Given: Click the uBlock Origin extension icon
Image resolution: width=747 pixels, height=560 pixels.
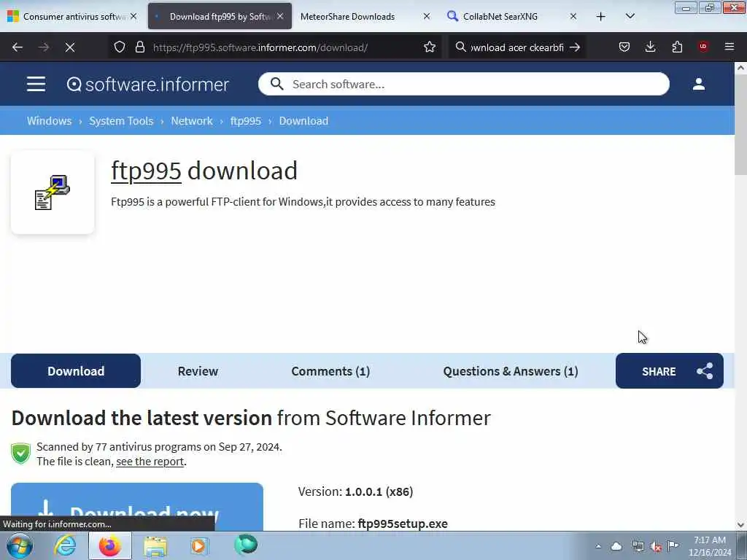Looking at the screenshot, I should [703, 47].
